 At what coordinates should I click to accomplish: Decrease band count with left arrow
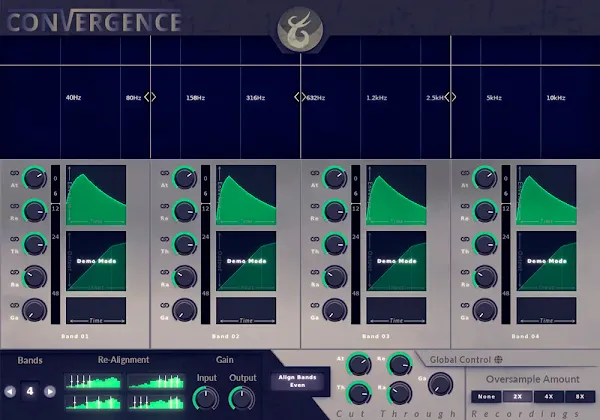[x=10, y=391]
